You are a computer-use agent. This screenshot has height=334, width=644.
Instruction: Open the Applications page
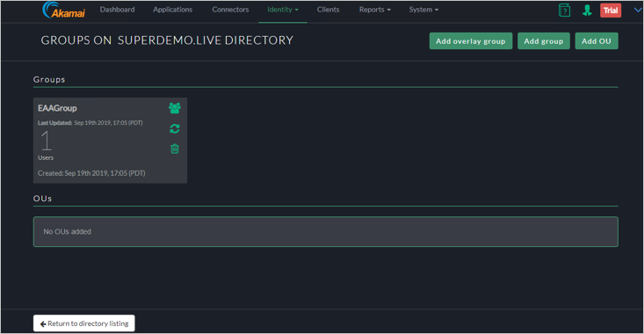172,10
